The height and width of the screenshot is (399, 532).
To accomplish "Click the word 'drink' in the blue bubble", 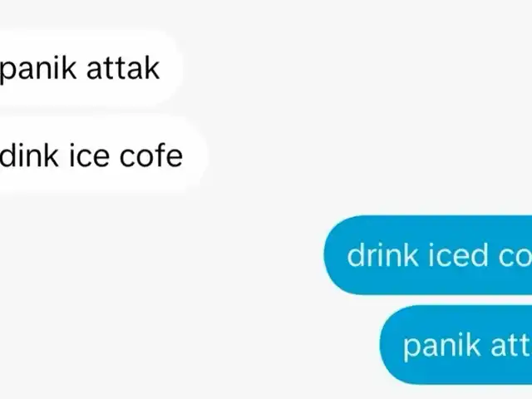I will 382,255.
